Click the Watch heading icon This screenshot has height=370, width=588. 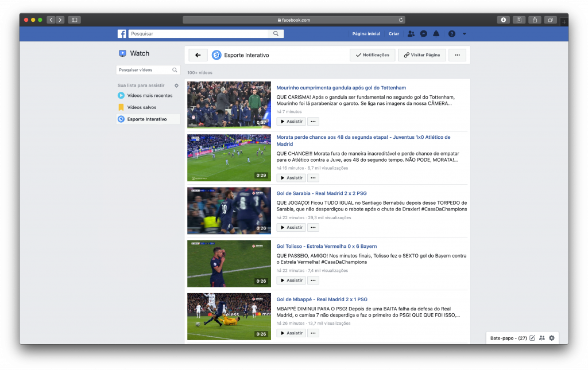(122, 53)
